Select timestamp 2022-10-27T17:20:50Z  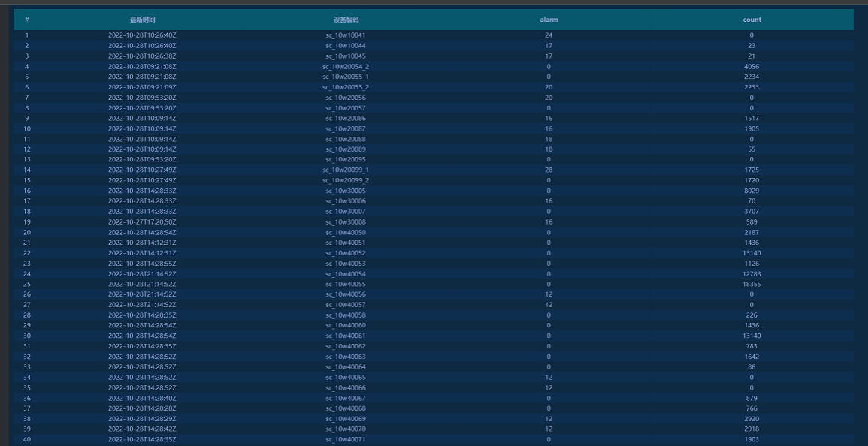coord(142,222)
